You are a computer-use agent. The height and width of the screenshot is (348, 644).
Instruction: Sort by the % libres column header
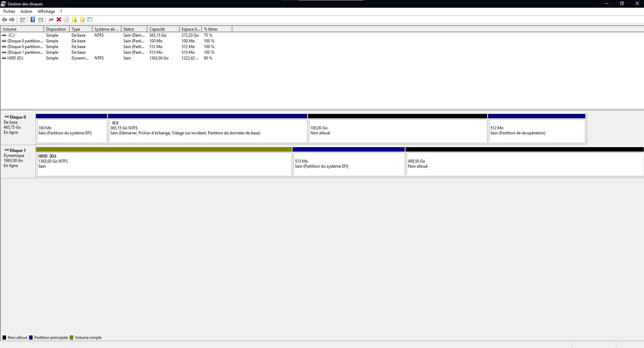pyautogui.click(x=217, y=29)
